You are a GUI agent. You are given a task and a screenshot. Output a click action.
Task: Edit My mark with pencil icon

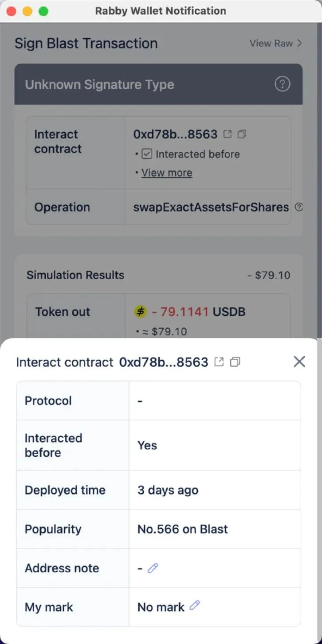click(x=195, y=605)
